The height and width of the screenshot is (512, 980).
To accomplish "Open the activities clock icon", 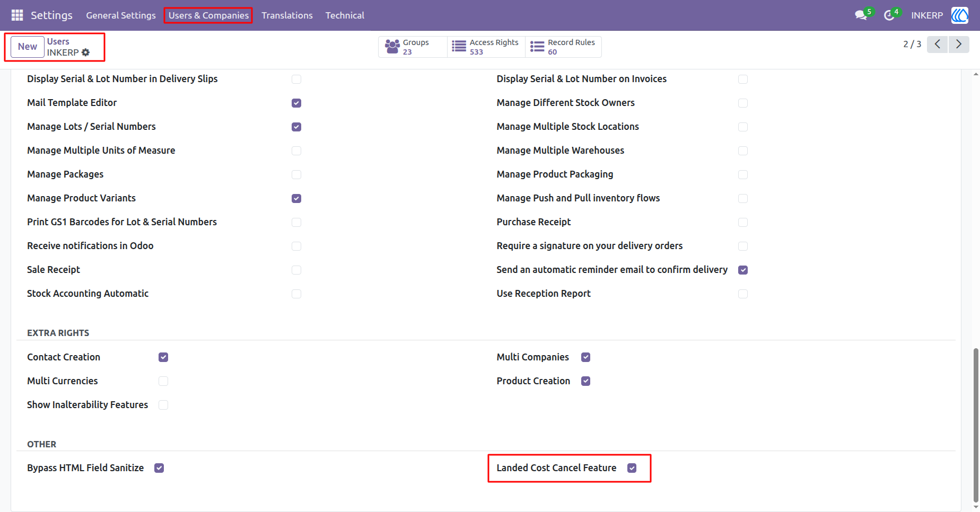I will [889, 15].
